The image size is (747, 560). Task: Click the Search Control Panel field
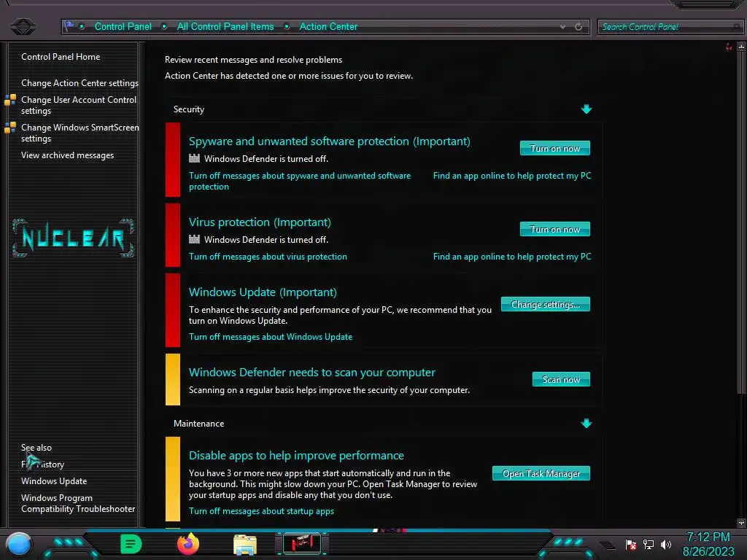[670, 27]
